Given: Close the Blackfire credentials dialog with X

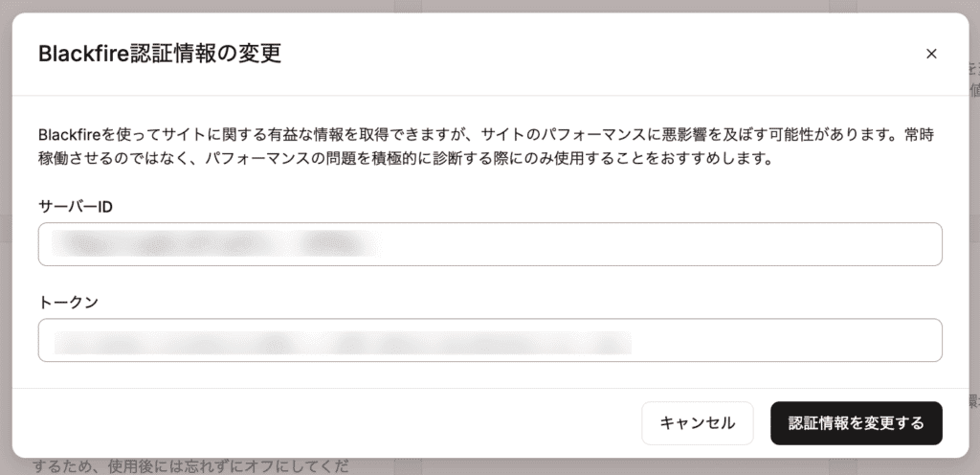Looking at the screenshot, I should (x=931, y=54).
